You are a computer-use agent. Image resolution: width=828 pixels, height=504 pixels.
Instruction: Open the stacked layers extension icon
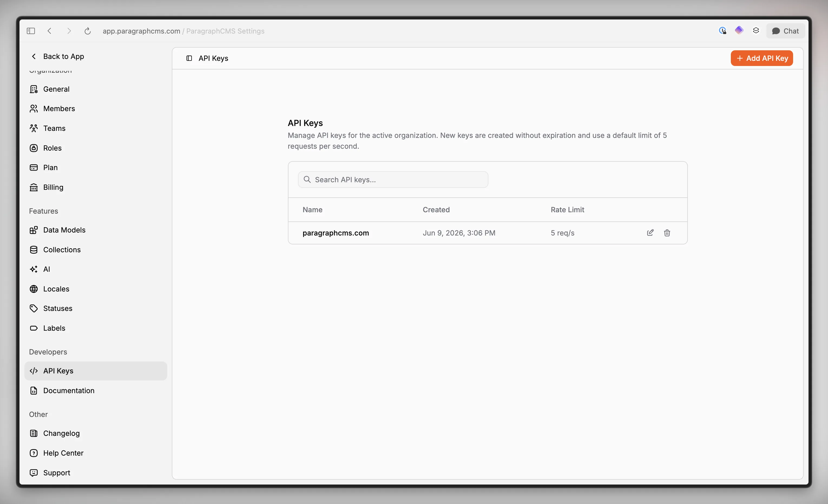tap(756, 31)
